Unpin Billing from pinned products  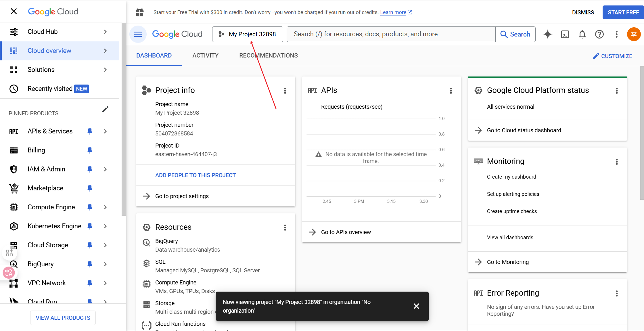click(x=90, y=150)
